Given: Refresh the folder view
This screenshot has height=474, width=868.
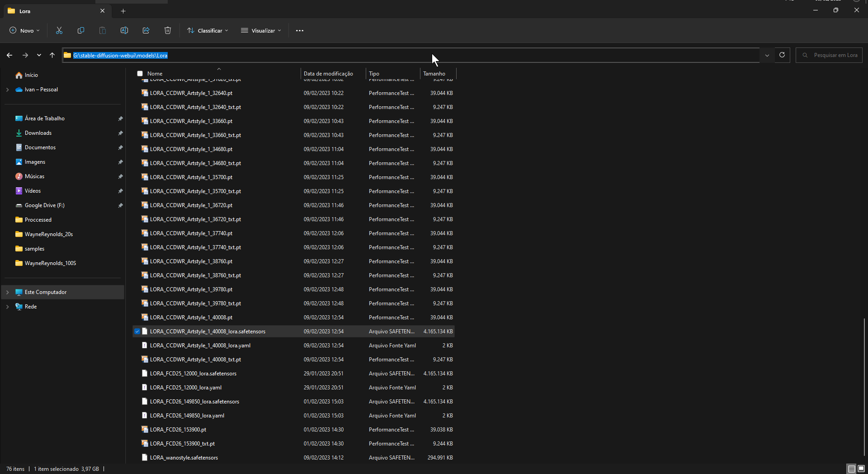Looking at the screenshot, I should (x=782, y=55).
